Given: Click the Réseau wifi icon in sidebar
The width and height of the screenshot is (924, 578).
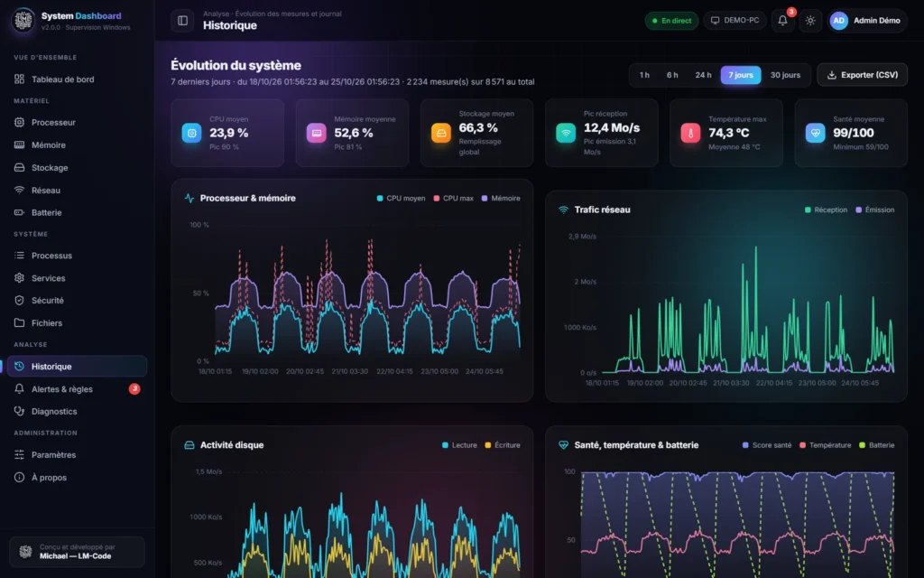Looking at the screenshot, I should pos(20,190).
